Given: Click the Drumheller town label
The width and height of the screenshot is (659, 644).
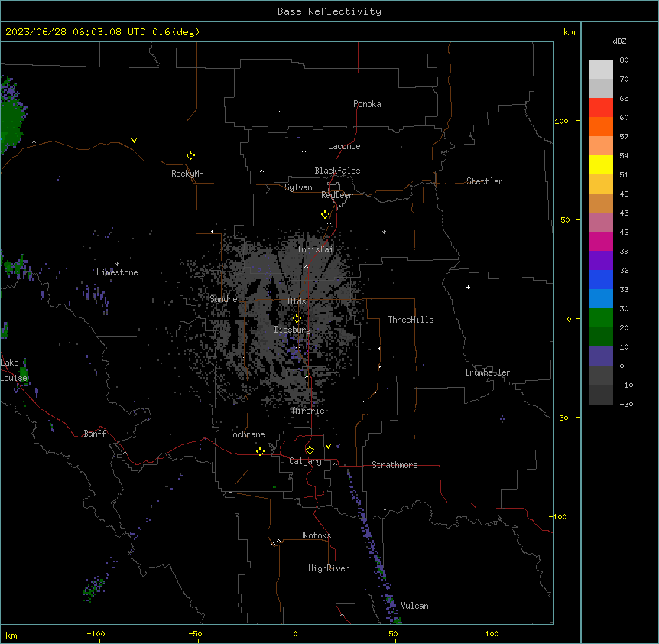Looking at the screenshot, I should click(x=488, y=372).
